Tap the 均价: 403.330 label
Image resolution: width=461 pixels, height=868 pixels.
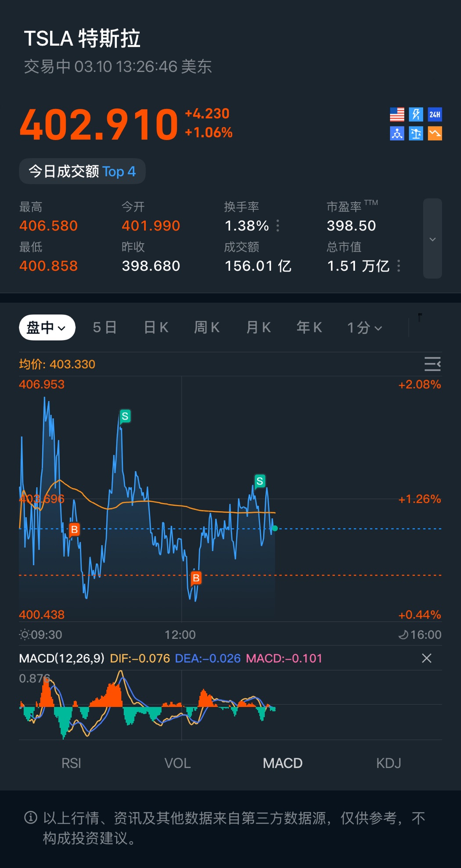(57, 364)
